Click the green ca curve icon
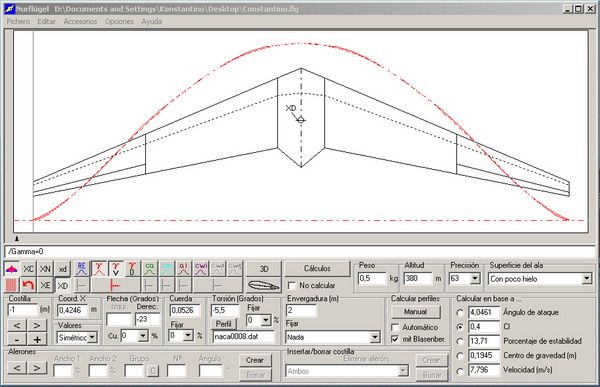600x387 pixels. (150, 269)
